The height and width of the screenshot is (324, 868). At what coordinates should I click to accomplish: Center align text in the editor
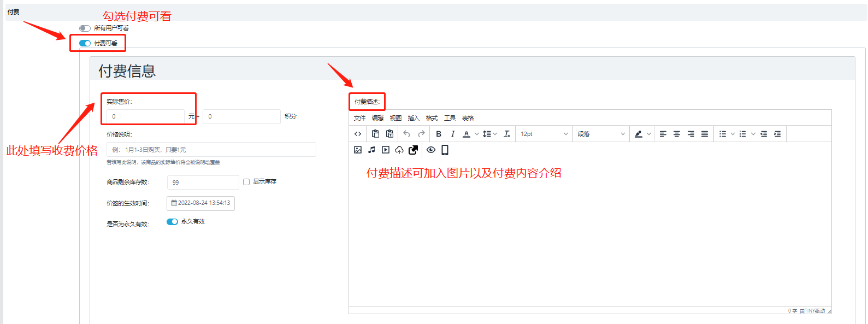pyautogui.click(x=677, y=134)
